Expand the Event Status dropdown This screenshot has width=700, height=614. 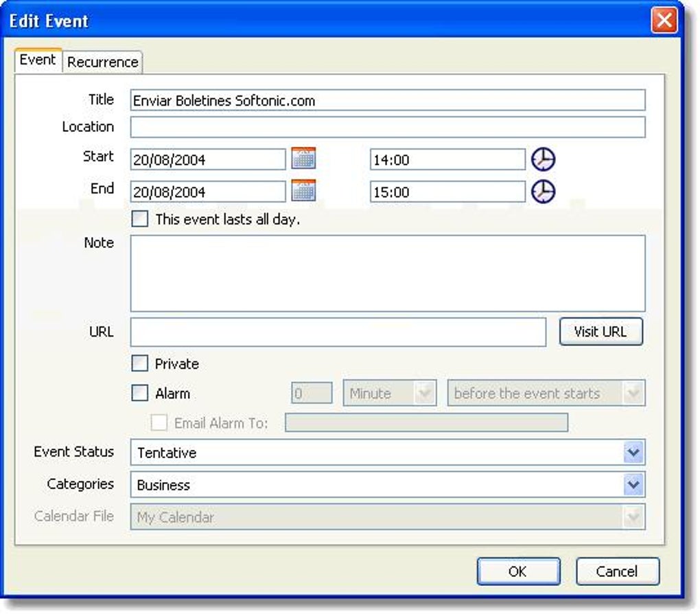pos(634,452)
